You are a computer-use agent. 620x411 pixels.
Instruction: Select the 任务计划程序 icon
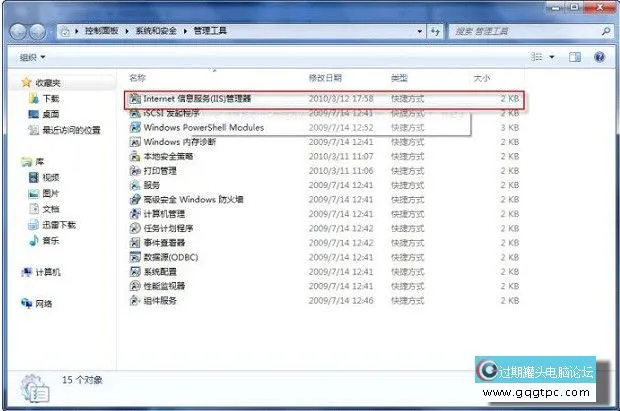135,228
